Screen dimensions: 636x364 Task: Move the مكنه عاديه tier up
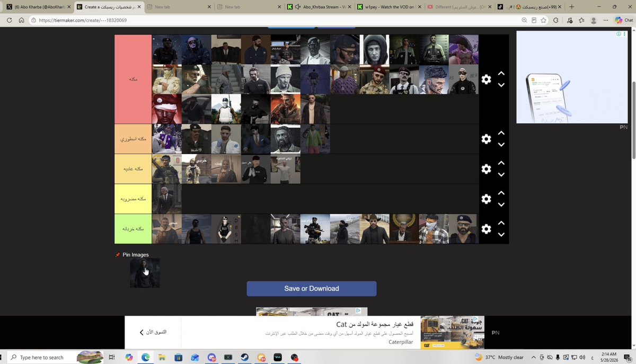[501, 163]
